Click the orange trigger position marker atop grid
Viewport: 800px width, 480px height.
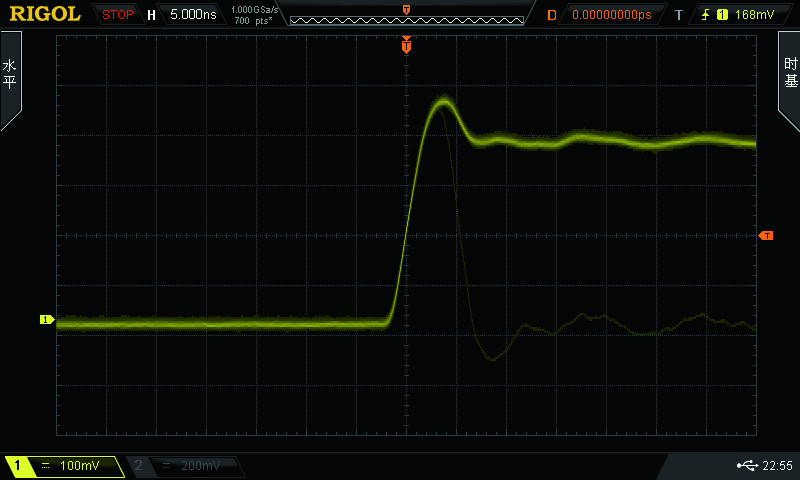click(x=406, y=45)
